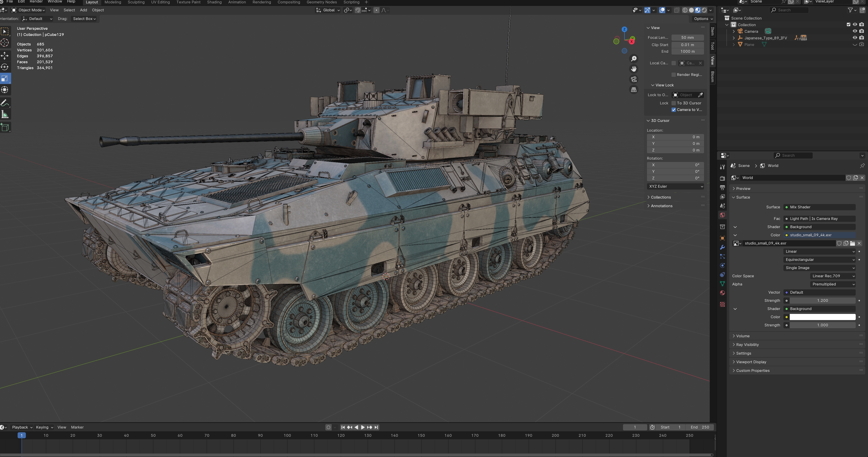Activate the Annotate pencil tool
Viewport: 868px width, 457px height.
5,103
